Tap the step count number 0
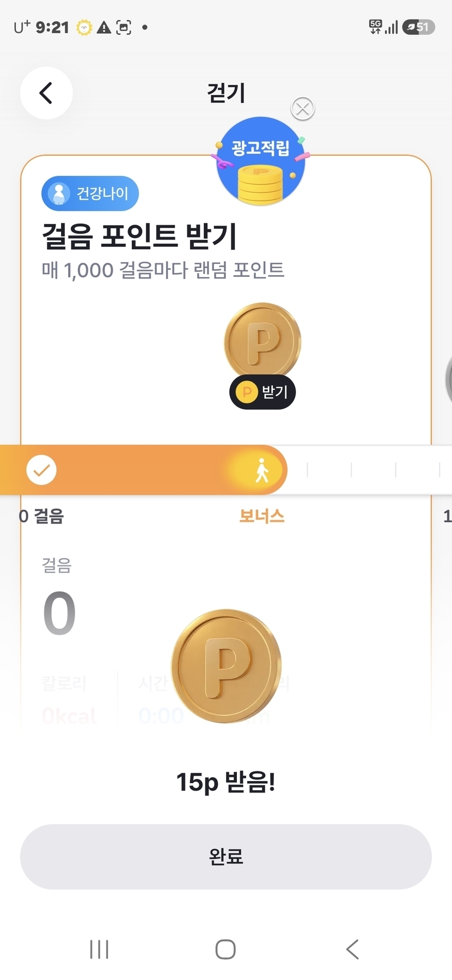Screen dimensions: 452x980 pyautogui.click(x=59, y=613)
